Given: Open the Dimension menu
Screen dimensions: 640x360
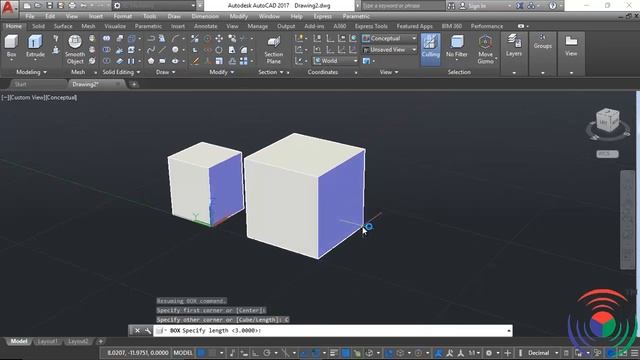Looking at the screenshot, I should tap(205, 16).
